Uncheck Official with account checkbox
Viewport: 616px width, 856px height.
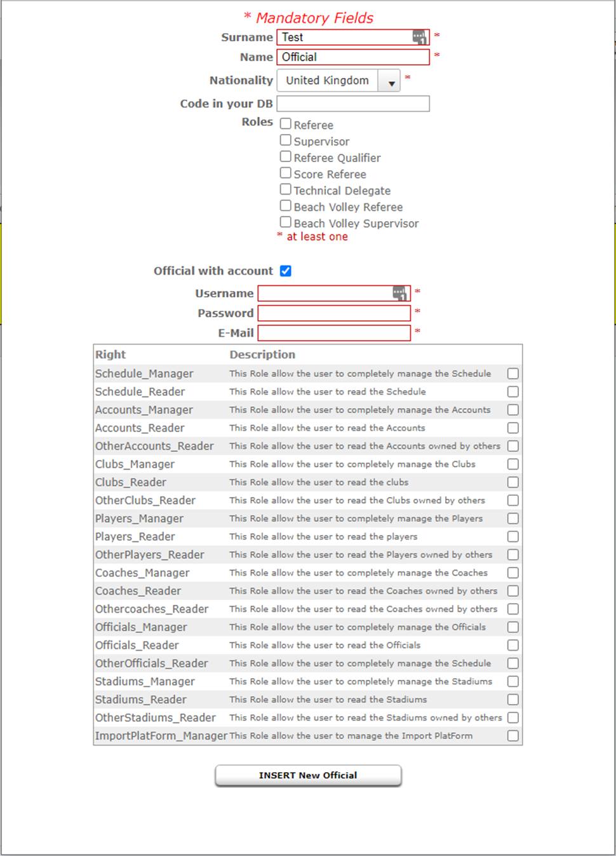[286, 271]
